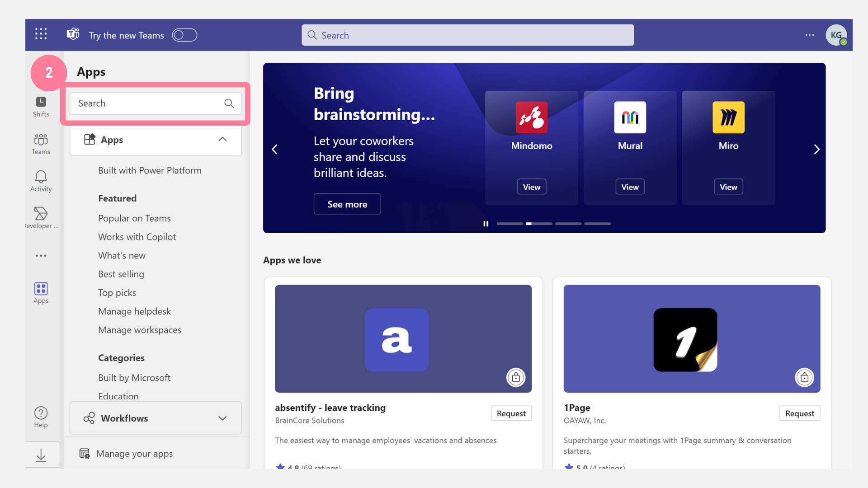Open more apps ellipsis in left rail

(41, 256)
